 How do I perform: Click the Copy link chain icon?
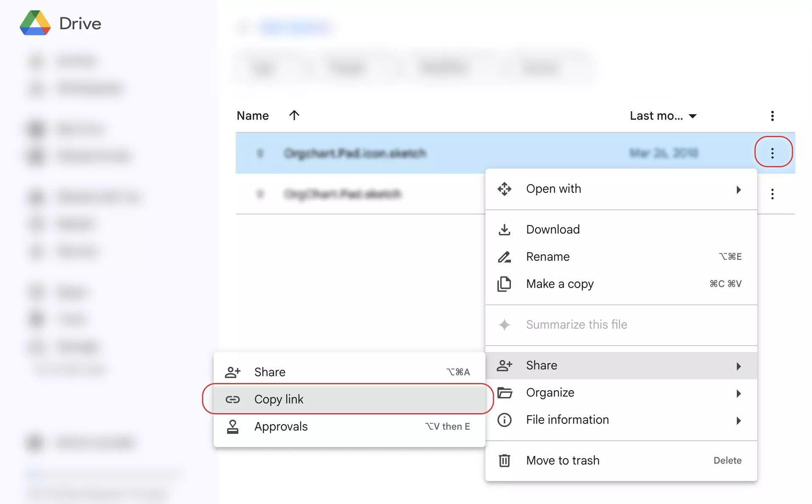click(233, 399)
